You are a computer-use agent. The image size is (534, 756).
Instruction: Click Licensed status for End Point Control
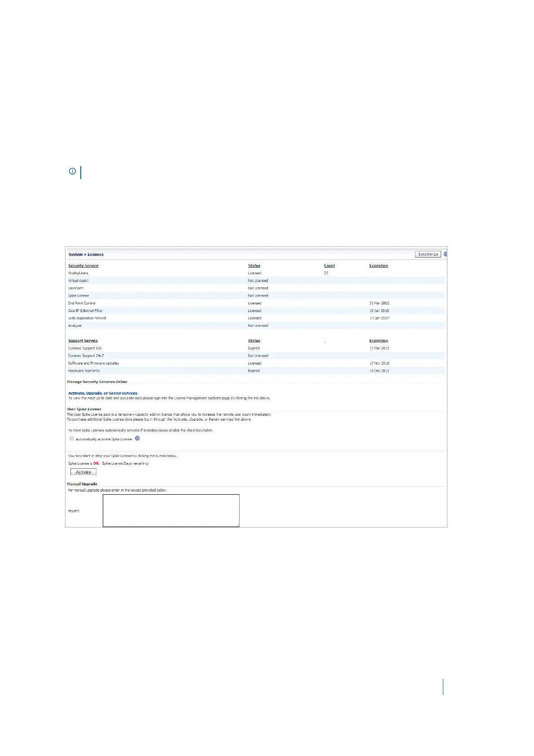tap(254, 303)
